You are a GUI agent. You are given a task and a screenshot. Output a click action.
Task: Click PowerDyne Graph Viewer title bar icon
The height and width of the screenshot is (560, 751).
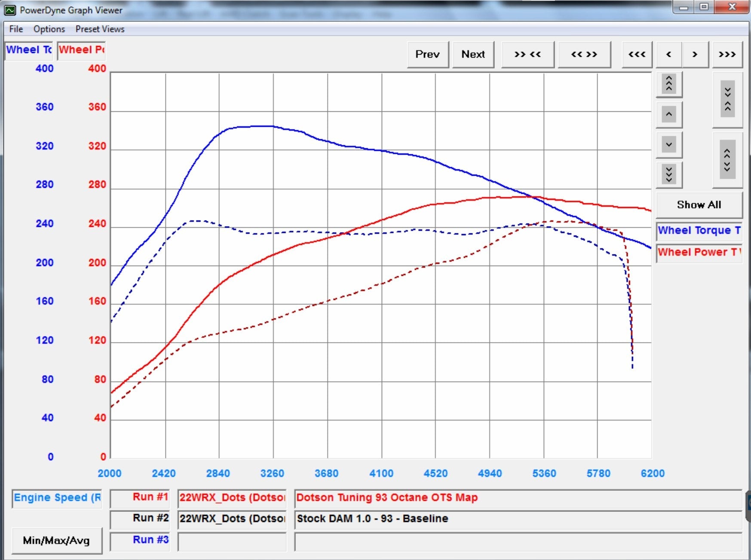(x=10, y=10)
